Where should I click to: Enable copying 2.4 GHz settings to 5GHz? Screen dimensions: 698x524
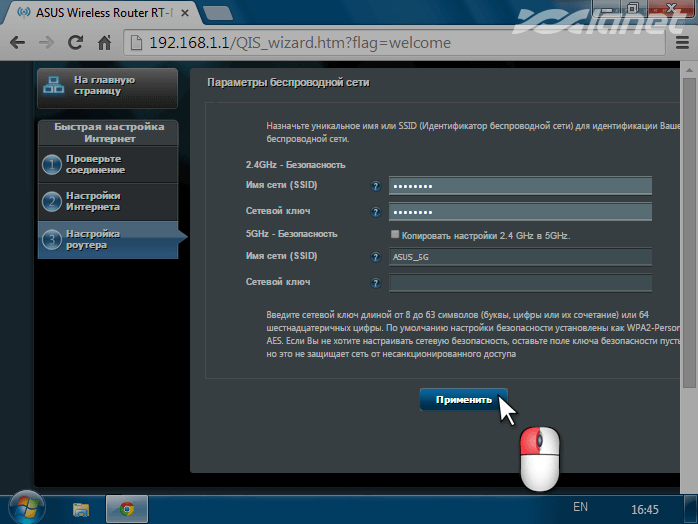395,234
